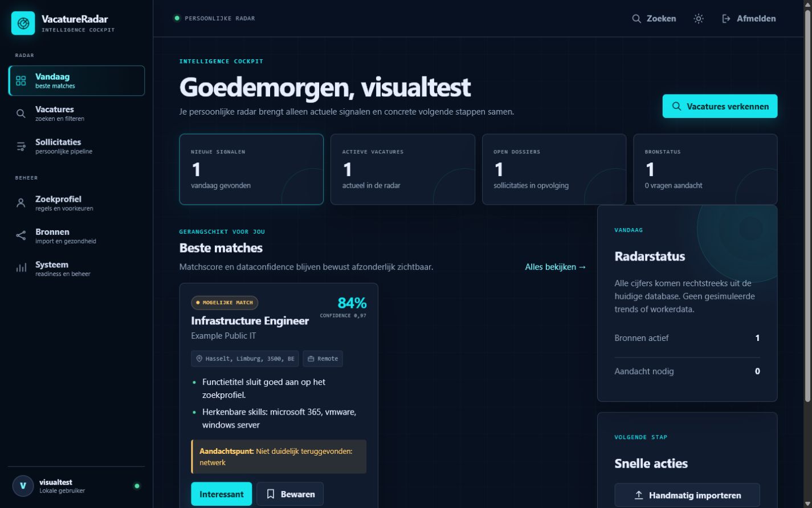The image size is (812, 508).
Task: Open the Nieuwe signalen stat card
Action: tap(251, 169)
